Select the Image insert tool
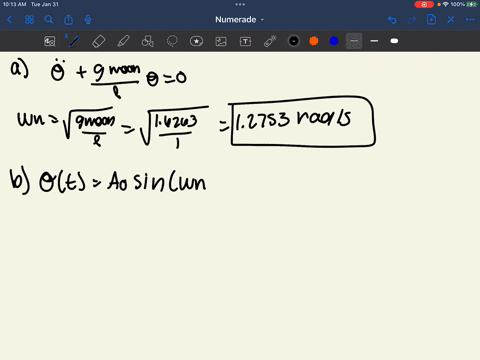 pyautogui.click(x=221, y=41)
